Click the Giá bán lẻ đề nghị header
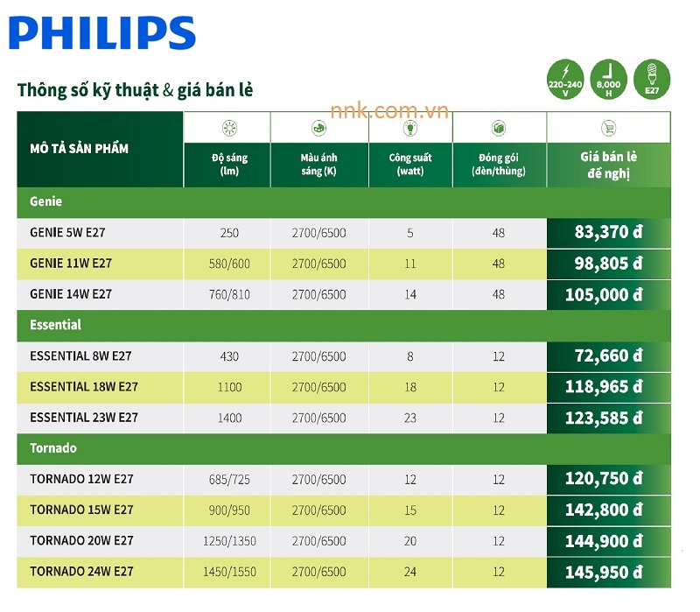This screenshot has width=700, height=612. tap(608, 165)
